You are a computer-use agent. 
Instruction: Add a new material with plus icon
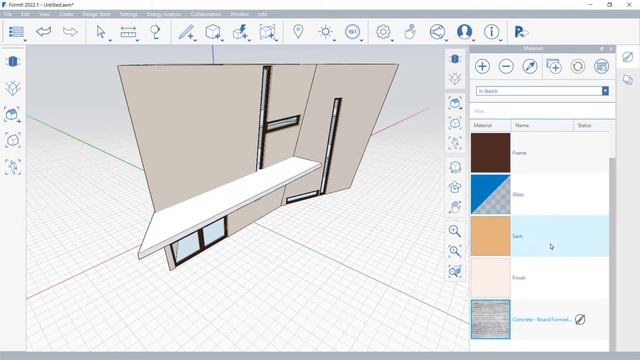[482, 66]
